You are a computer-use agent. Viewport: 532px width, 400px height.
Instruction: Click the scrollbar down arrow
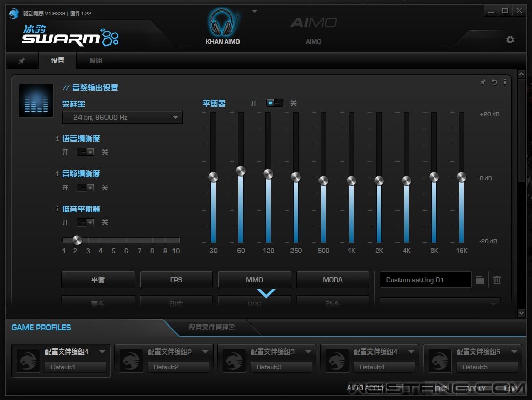521,313
